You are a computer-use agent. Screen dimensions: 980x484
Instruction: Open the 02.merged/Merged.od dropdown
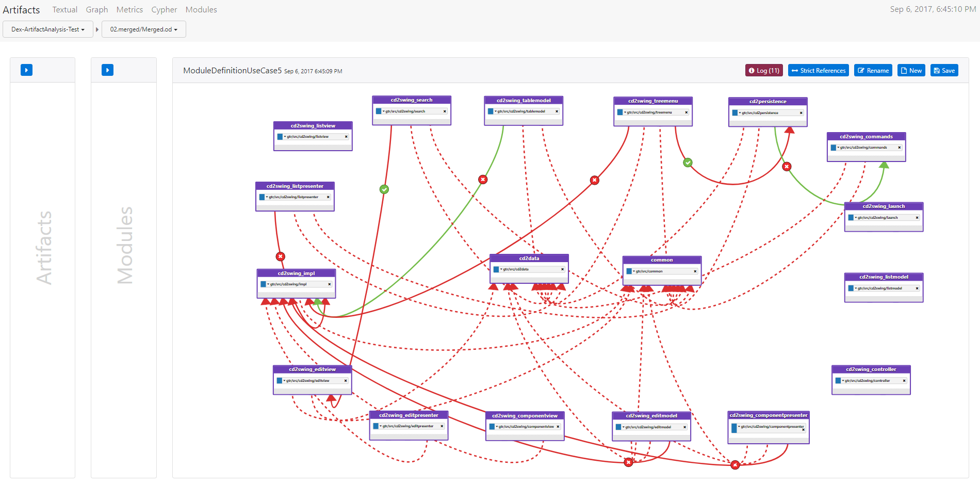(x=143, y=29)
